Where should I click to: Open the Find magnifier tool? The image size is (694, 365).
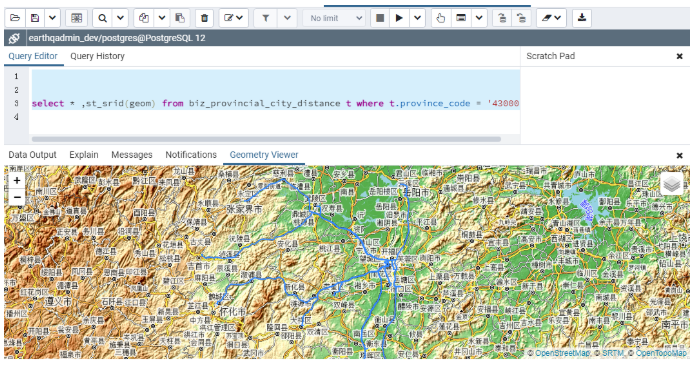tap(102, 18)
